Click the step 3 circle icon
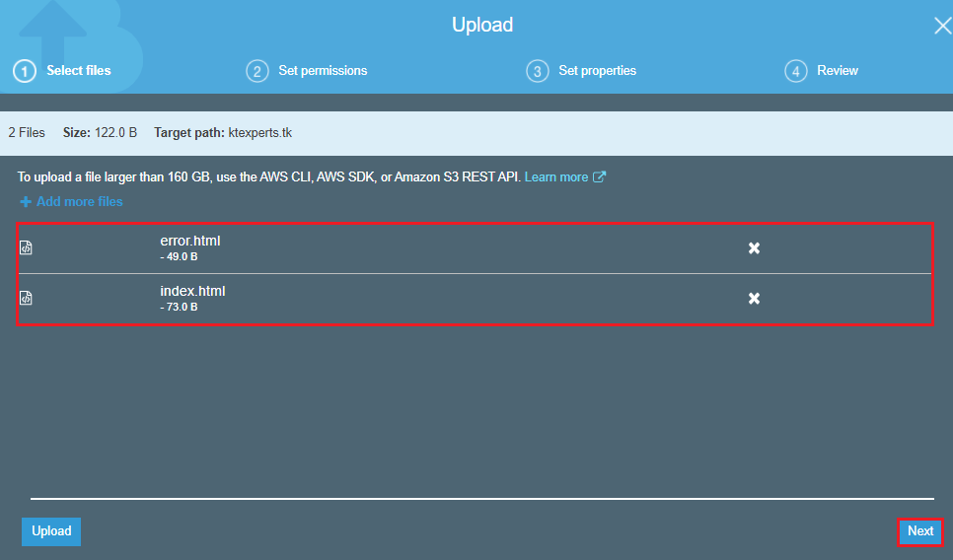The height and width of the screenshot is (560, 953). tap(538, 71)
